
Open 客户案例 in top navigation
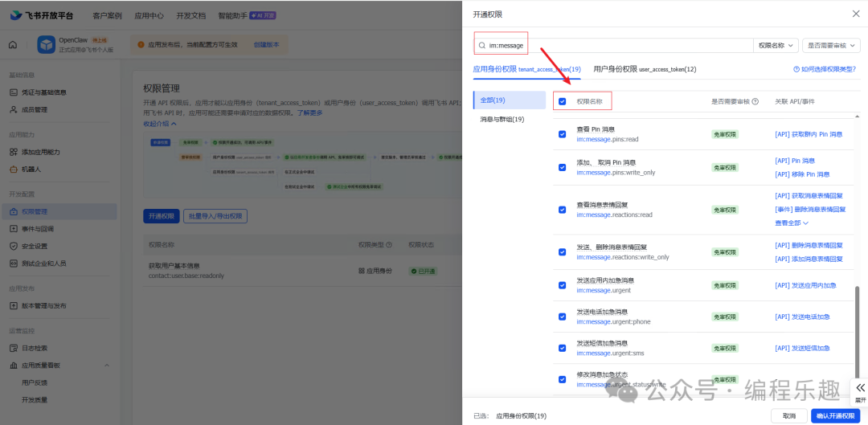108,15
